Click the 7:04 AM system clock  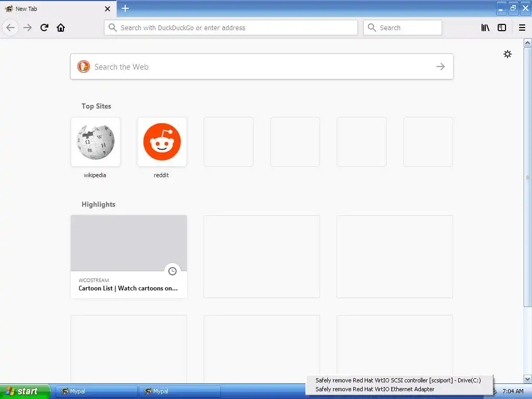tap(513, 391)
